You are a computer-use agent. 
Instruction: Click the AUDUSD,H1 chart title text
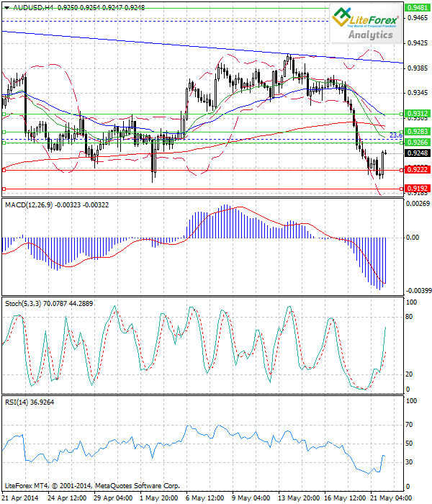pyautogui.click(x=31, y=6)
